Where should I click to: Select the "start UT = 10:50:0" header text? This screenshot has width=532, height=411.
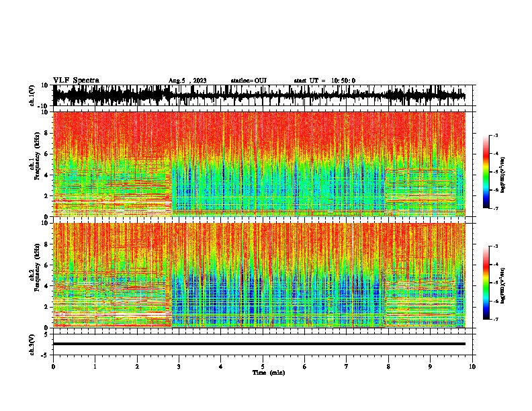point(324,81)
